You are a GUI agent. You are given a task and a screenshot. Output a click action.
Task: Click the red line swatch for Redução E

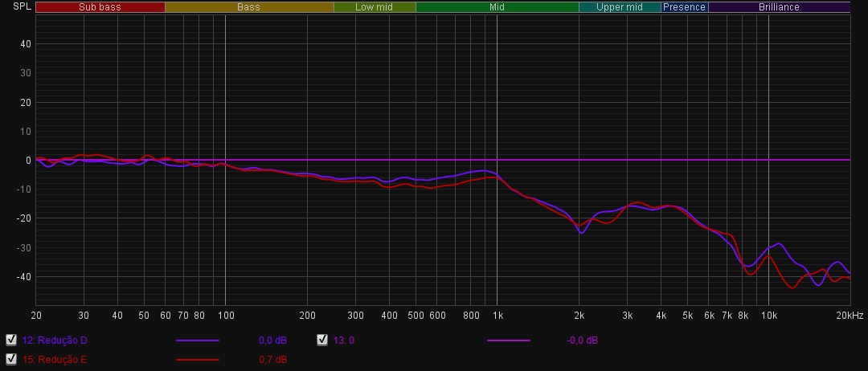click(x=198, y=360)
